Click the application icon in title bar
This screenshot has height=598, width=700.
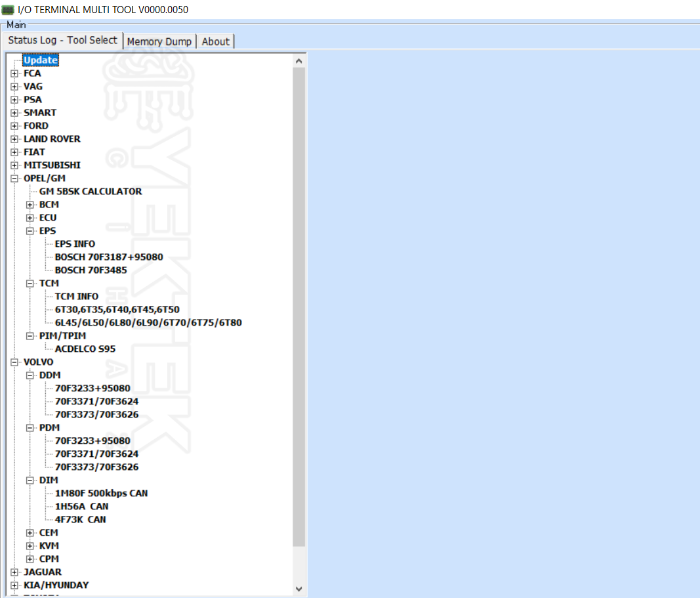click(8, 9)
